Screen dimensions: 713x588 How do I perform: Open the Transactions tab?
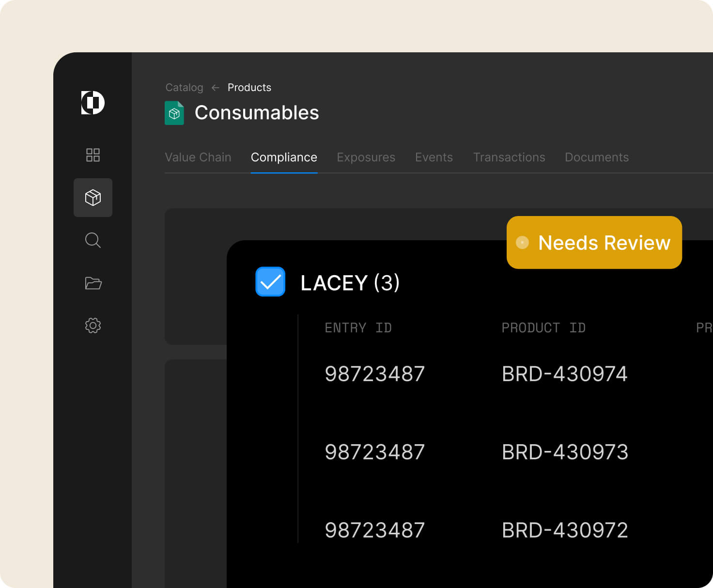pyautogui.click(x=509, y=157)
